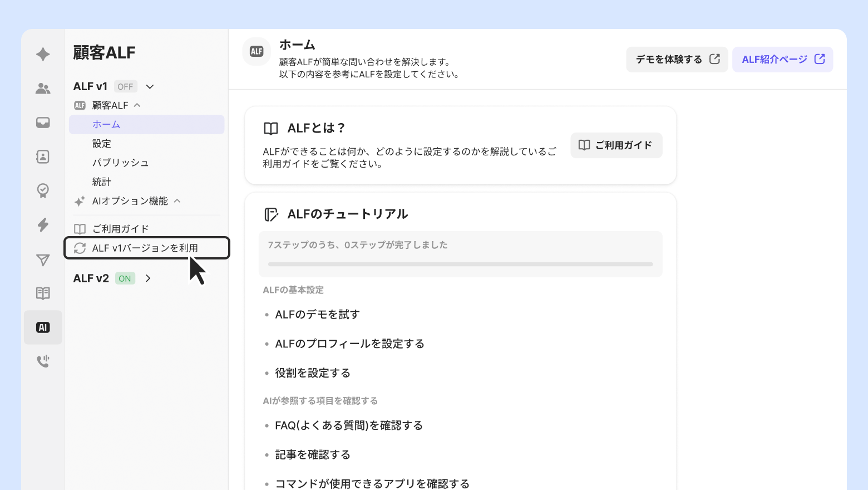Open the paper plane marketing icon

click(x=43, y=259)
